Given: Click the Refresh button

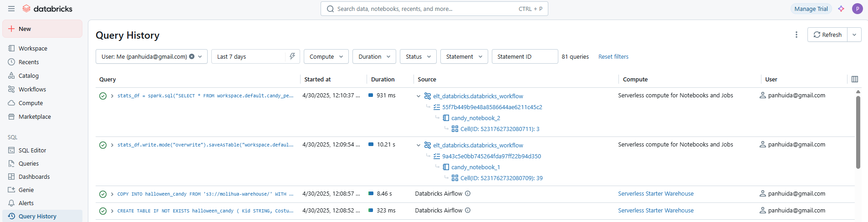Looking at the screenshot, I should coord(827,35).
